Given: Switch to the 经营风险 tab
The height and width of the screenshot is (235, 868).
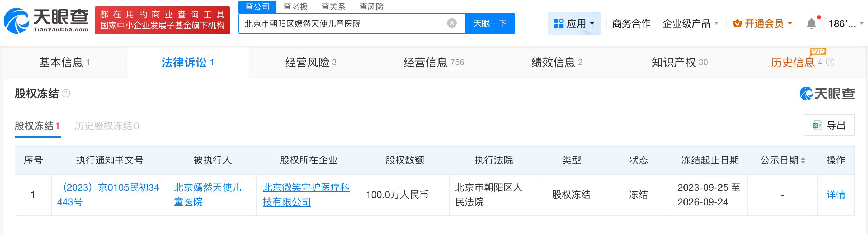Looking at the screenshot, I should click(310, 63).
